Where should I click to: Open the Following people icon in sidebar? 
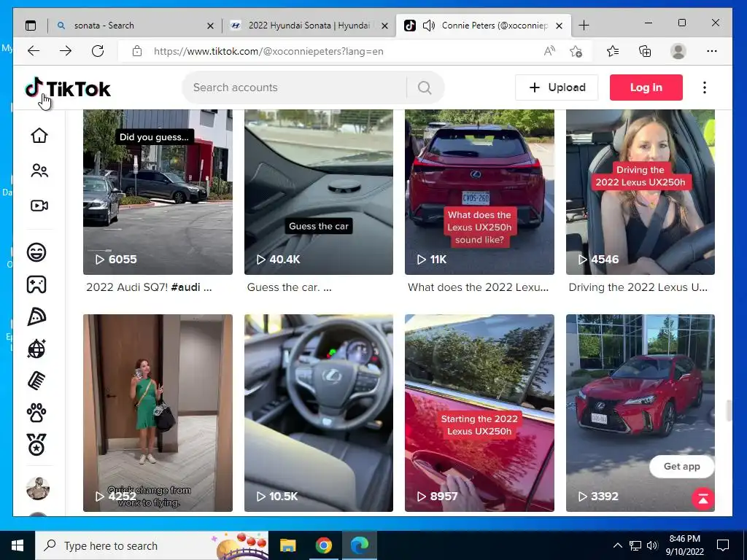tap(39, 171)
